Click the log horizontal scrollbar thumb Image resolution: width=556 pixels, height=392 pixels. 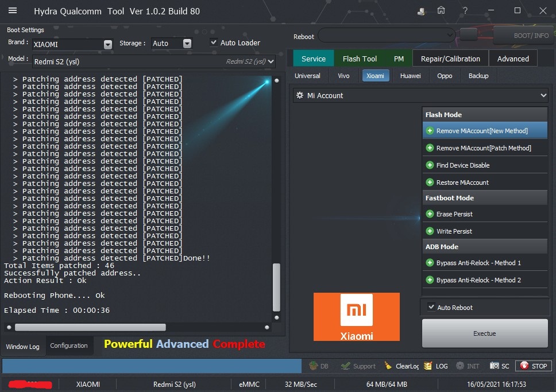point(90,327)
